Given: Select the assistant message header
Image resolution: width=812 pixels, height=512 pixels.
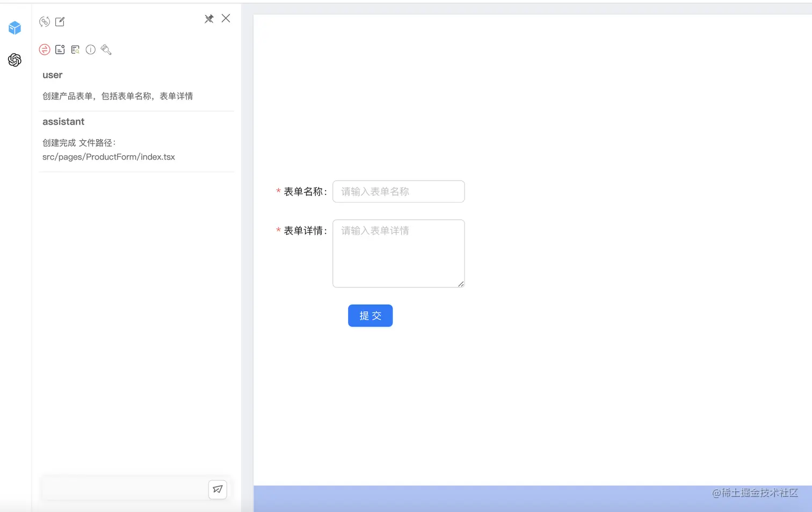Looking at the screenshot, I should (x=63, y=121).
